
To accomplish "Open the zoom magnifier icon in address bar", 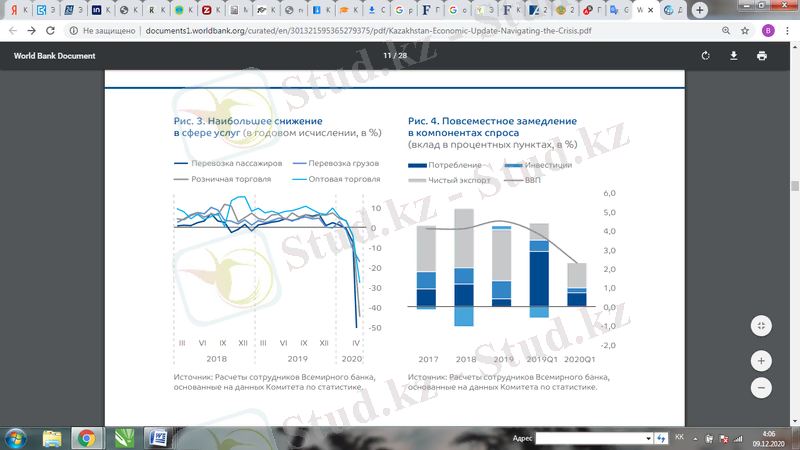I will (x=726, y=31).
